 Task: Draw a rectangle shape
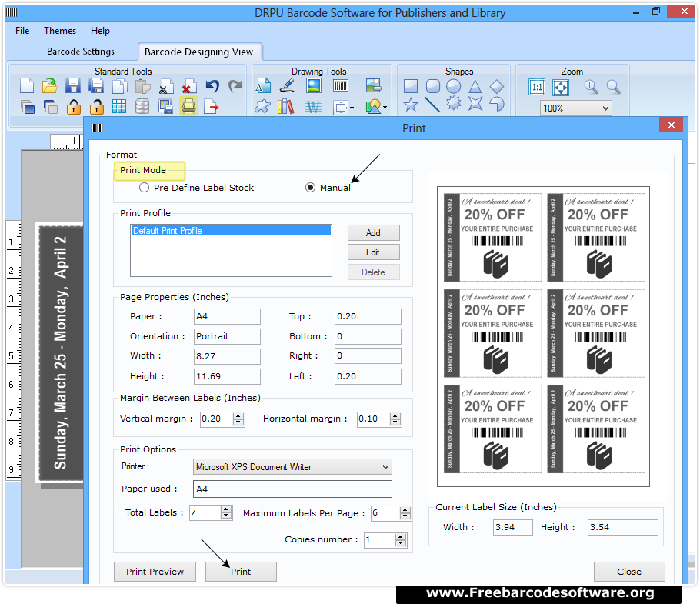410,86
